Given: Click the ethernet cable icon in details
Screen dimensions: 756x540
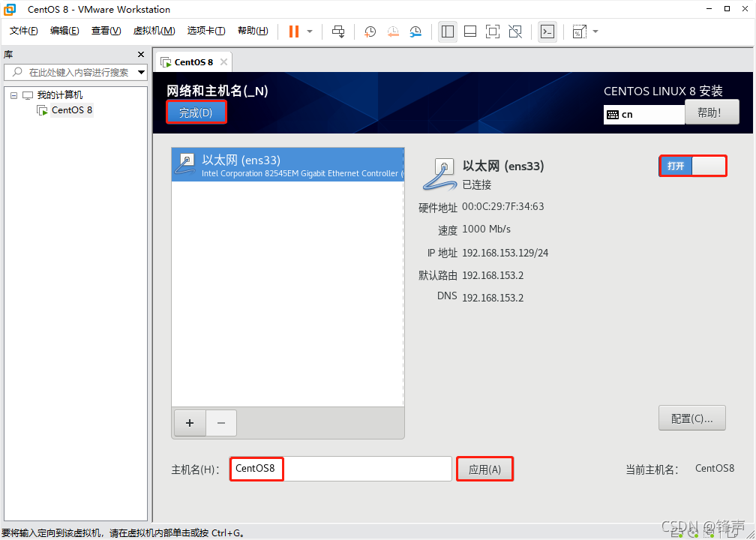Looking at the screenshot, I should (439, 173).
